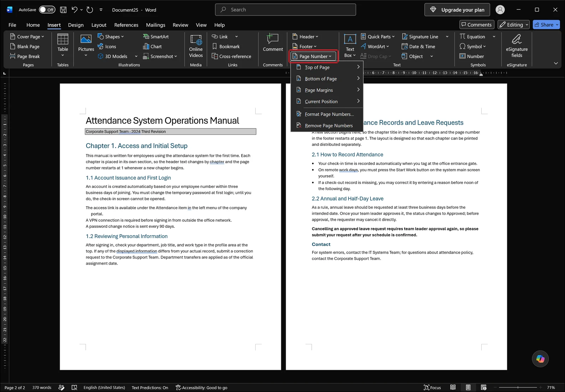Open the 3D Models dropdown arrow
The width and height of the screenshot is (565, 392).
pos(136,57)
